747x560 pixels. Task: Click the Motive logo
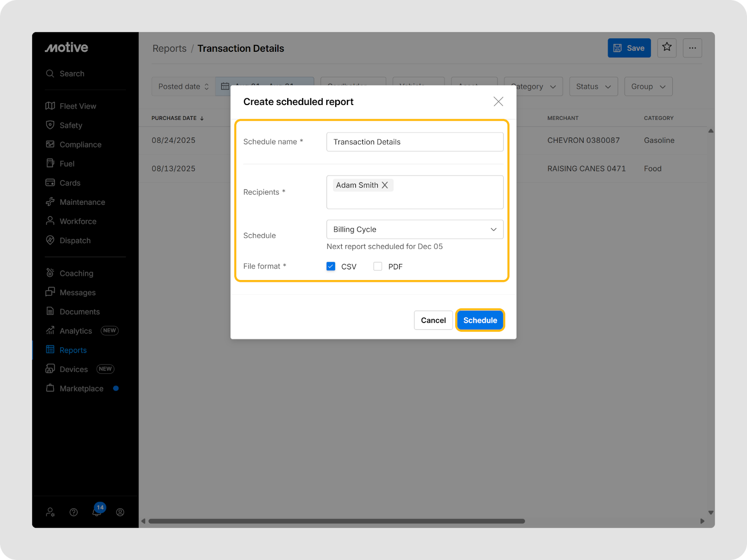click(x=66, y=48)
